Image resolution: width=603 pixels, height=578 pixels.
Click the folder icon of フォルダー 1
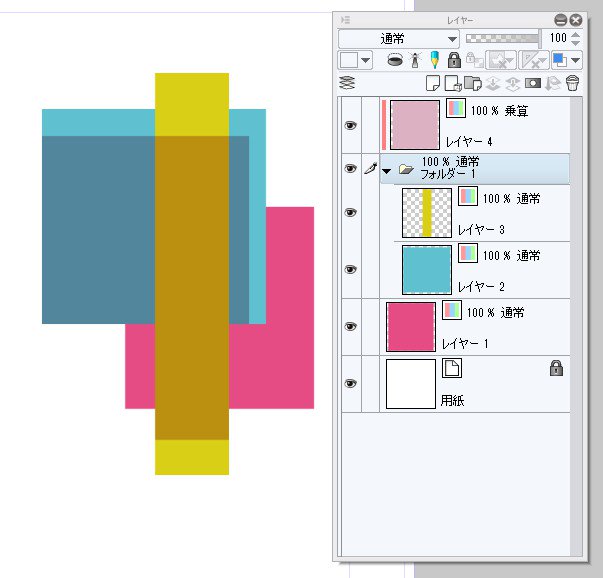coord(406,169)
